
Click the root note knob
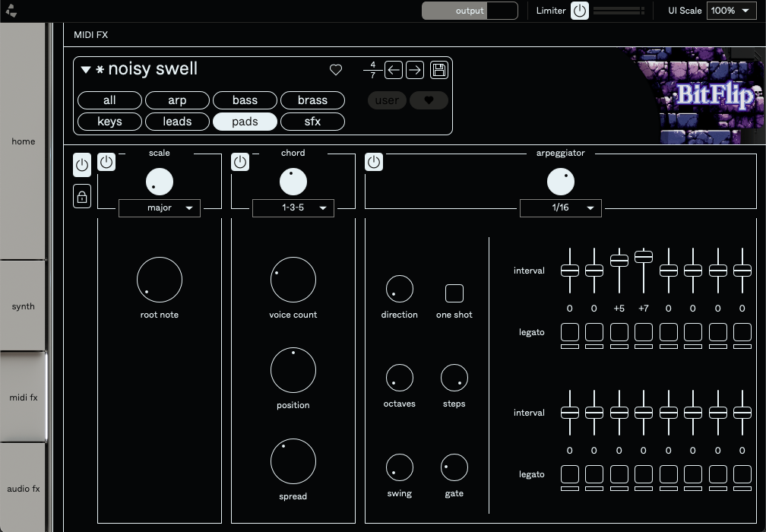pos(160,280)
